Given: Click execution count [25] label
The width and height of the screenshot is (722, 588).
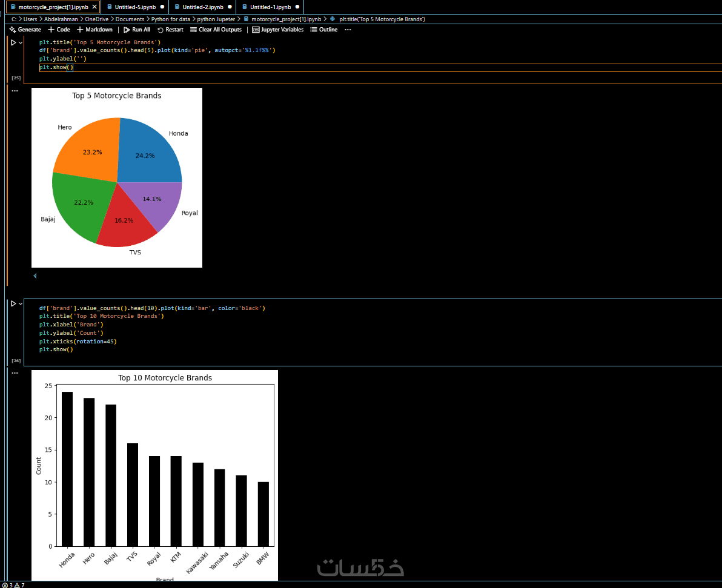Looking at the screenshot, I should 16,78.
